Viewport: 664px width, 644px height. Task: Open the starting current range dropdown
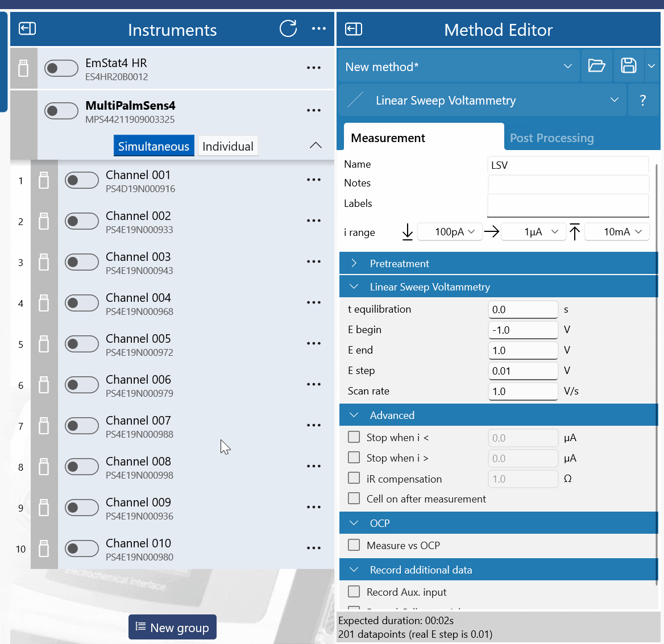pyautogui.click(x=533, y=232)
